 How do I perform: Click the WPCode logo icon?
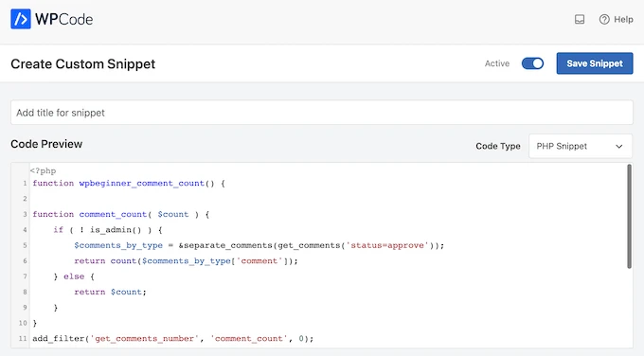pyautogui.click(x=21, y=19)
